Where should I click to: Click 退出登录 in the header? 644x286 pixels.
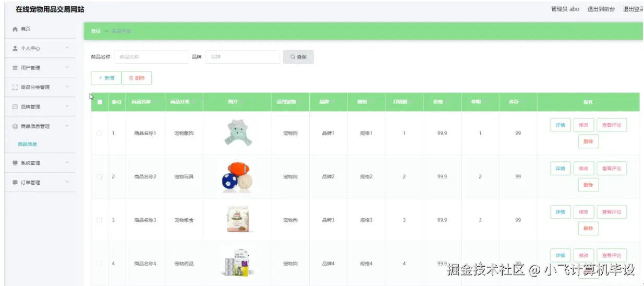tap(633, 9)
